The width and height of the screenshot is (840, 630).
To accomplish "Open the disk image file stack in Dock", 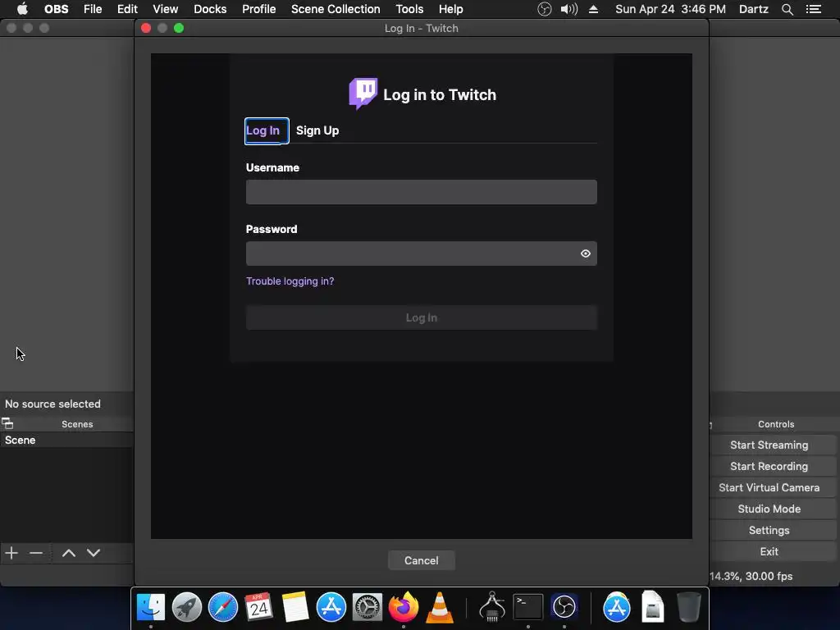I will click(652, 607).
